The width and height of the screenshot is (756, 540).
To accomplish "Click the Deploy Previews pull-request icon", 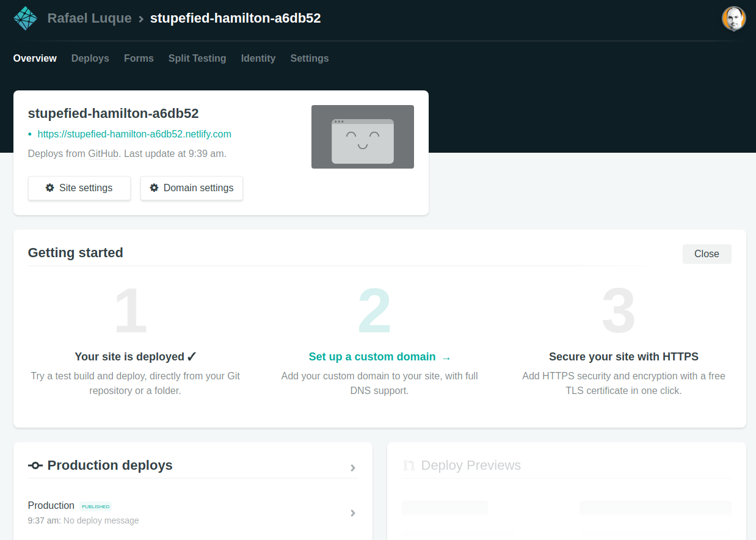I will (x=409, y=465).
